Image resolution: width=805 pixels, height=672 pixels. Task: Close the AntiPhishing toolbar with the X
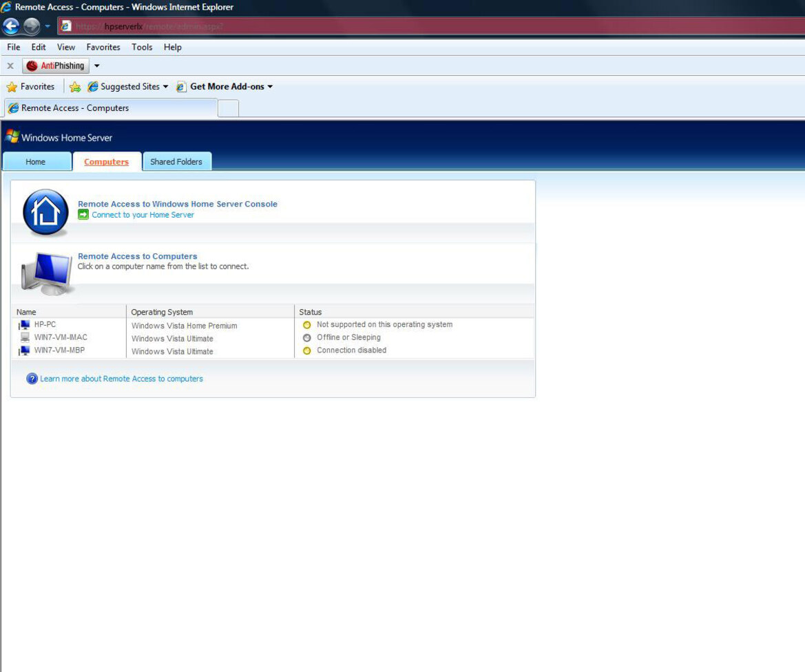click(x=10, y=65)
